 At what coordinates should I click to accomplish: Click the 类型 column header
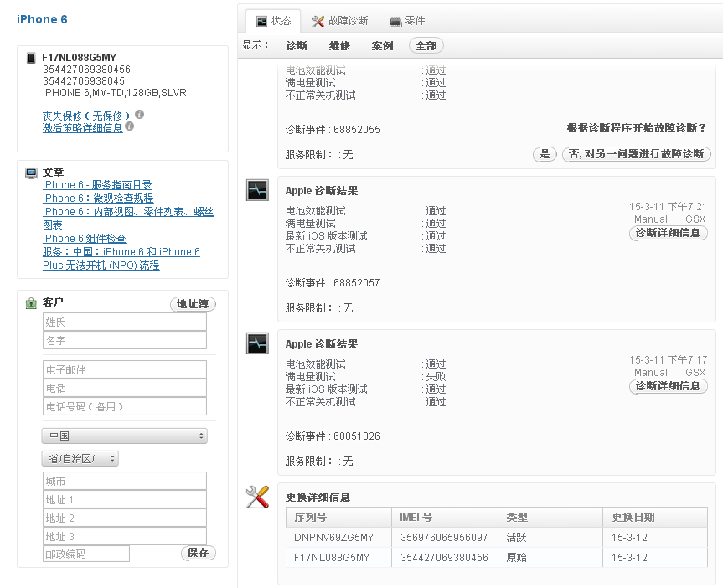(x=550, y=518)
